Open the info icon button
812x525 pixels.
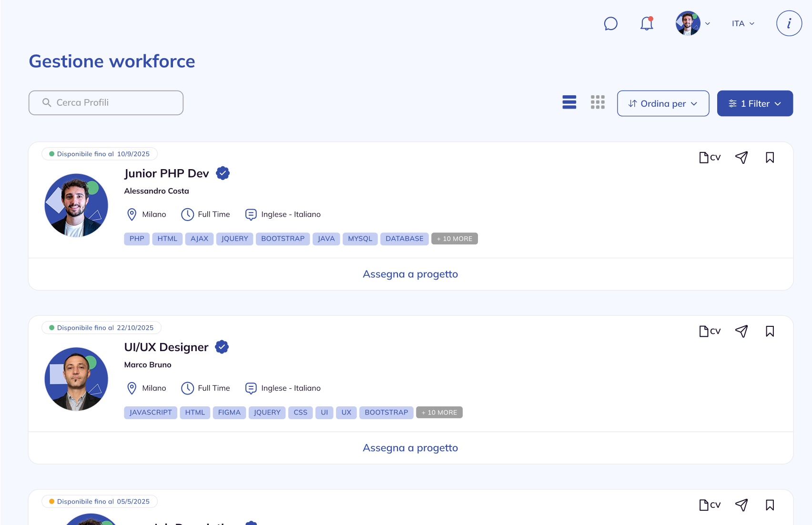pos(789,23)
